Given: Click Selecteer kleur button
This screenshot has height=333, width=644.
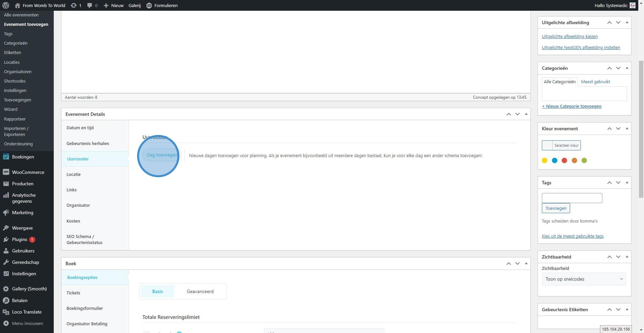Looking at the screenshot, I should (561, 145).
